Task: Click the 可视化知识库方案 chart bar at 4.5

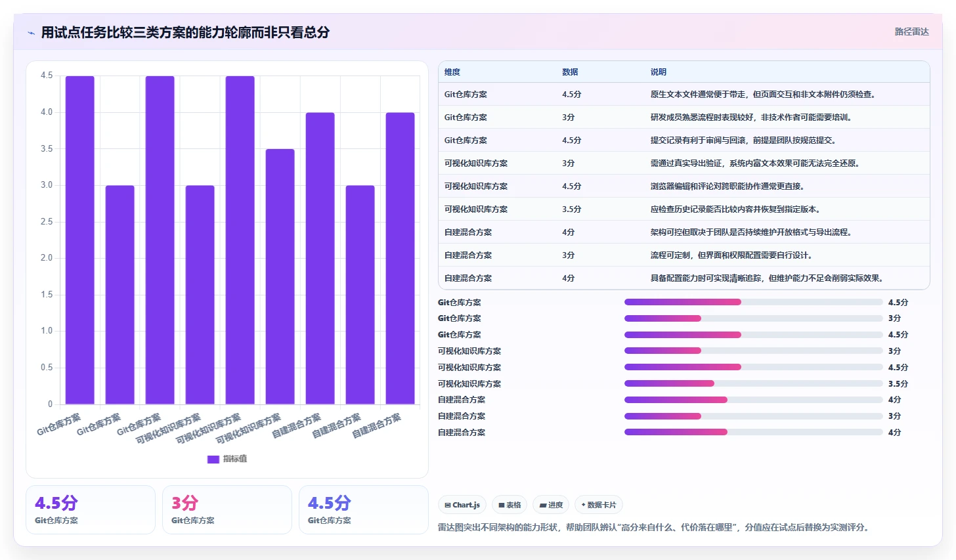Action: click(x=240, y=240)
